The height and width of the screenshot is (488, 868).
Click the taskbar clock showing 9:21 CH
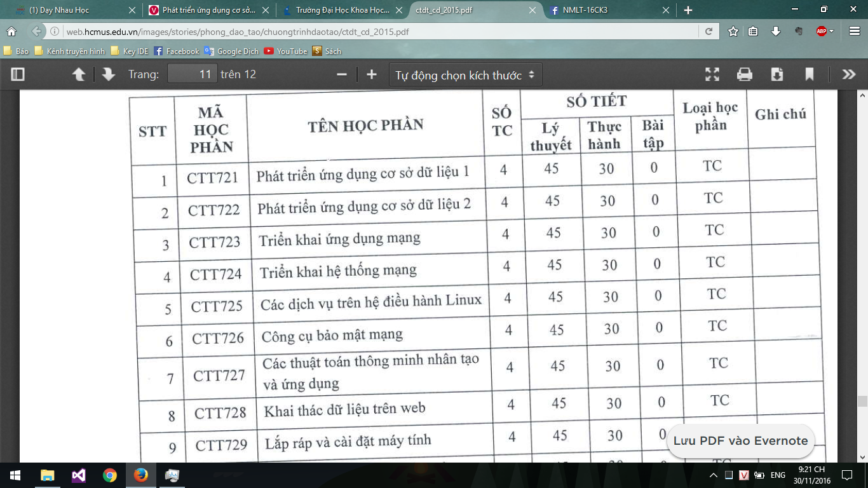click(811, 475)
